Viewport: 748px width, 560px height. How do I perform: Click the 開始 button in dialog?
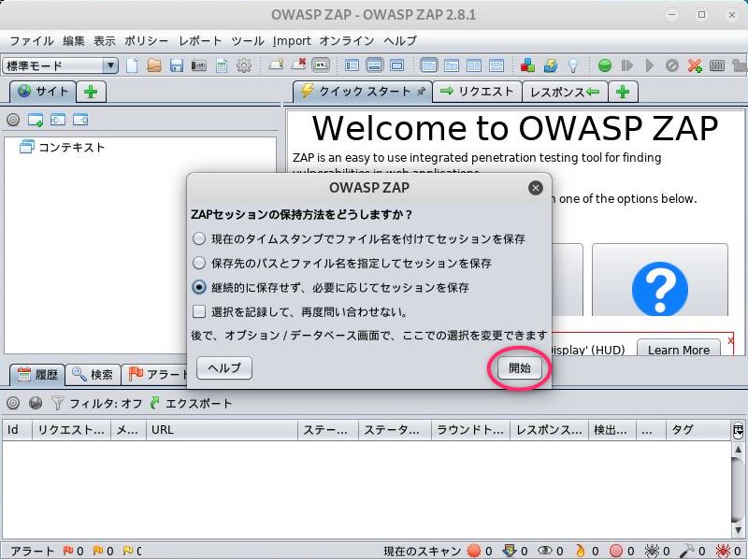click(x=520, y=367)
